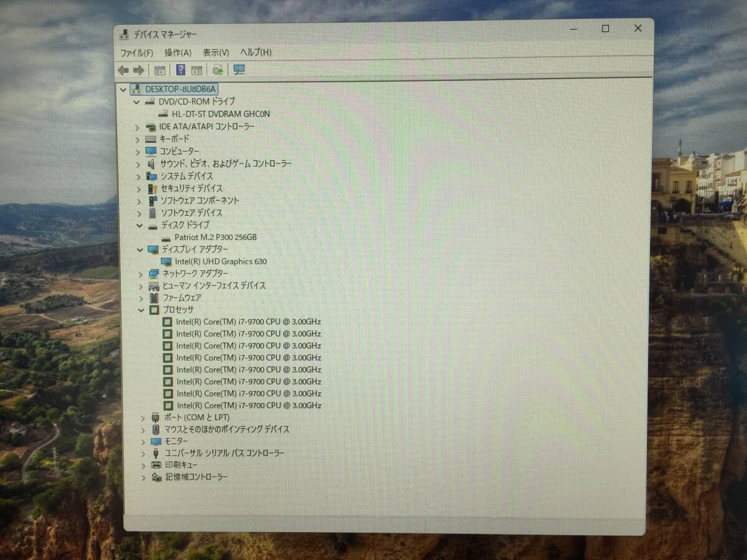The width and height of the screenshot is (747, 560).
Task: Click the 記憶域コントローラー storage icon
Action: point(157,477)
